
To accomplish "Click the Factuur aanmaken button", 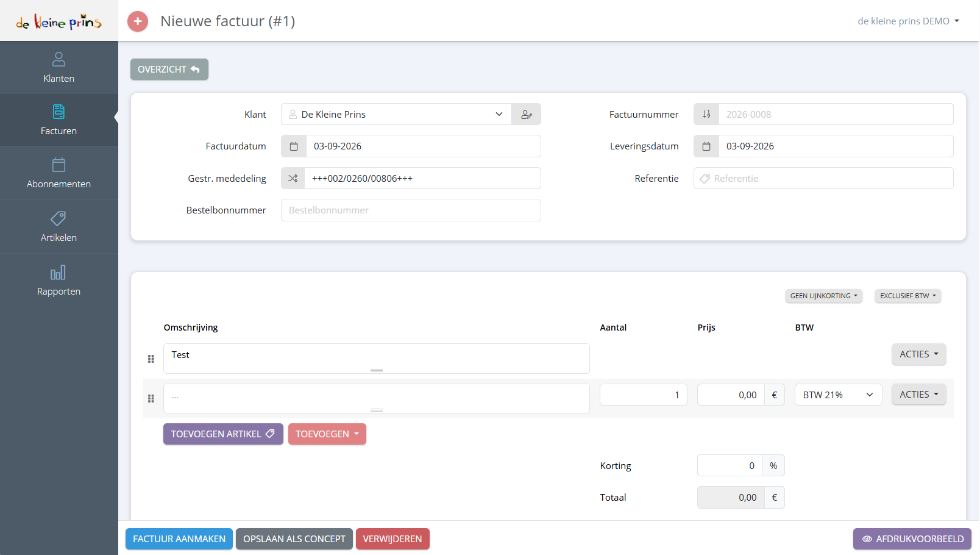I will [x=179, y=539].
